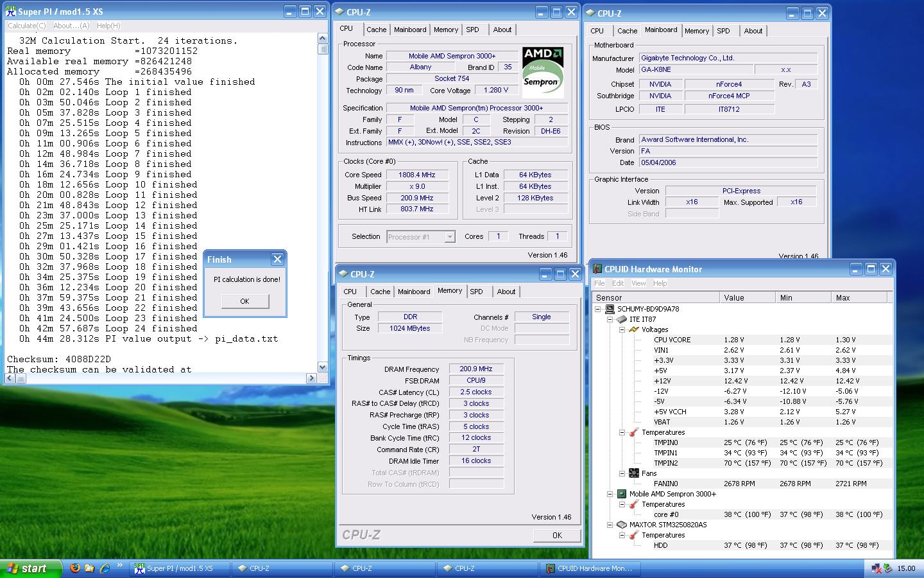Select the Mainboard tab in CPU-Z Memory window

(x=414, y=292)
